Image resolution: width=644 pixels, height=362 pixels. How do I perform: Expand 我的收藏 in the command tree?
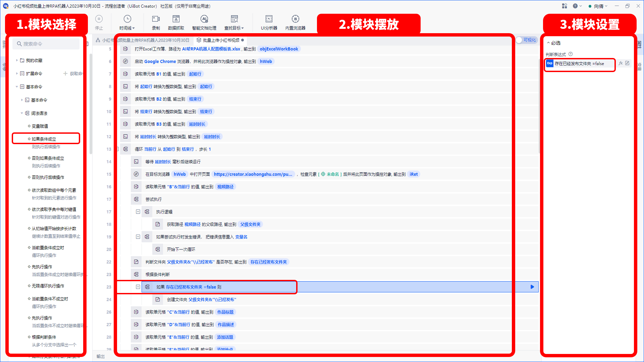coord(17,60)
